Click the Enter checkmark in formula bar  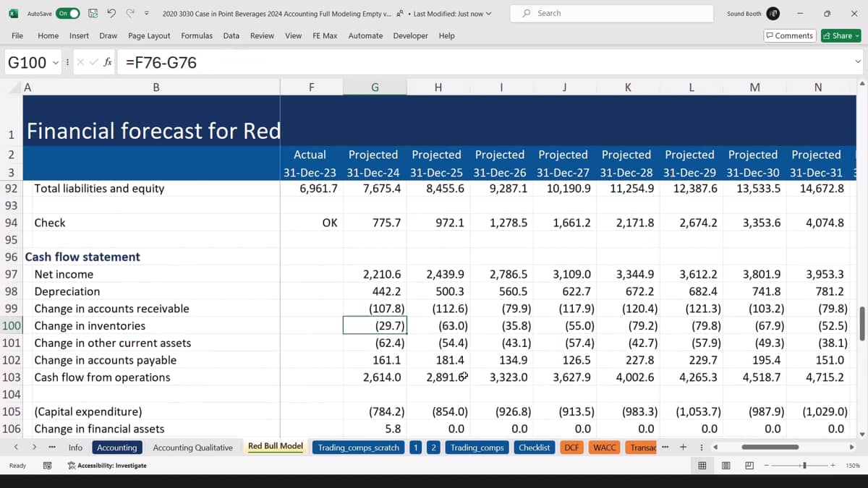click(x=93, y=63)
